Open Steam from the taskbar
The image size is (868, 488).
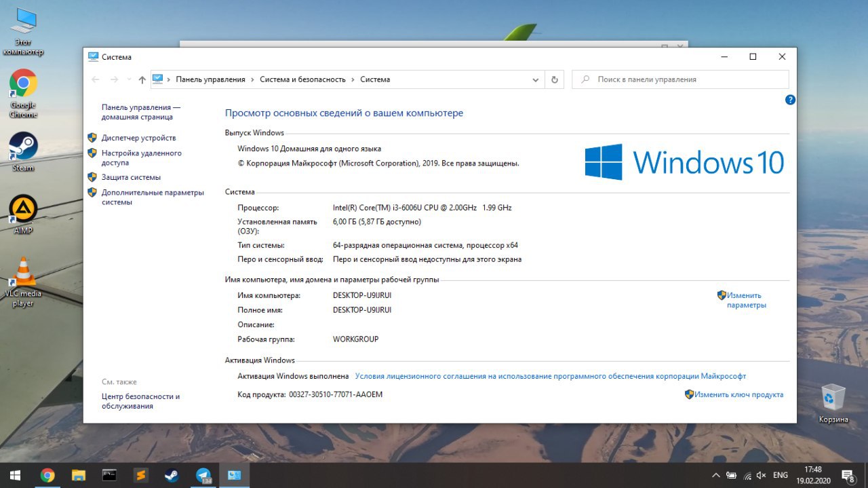click(x=172, y=475)
